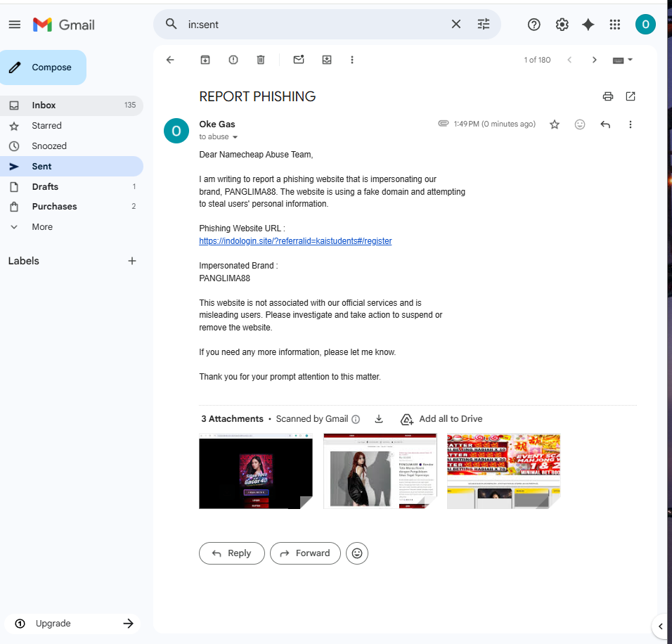
Task: Go to the older message arrow
Action: click(595, 60)
